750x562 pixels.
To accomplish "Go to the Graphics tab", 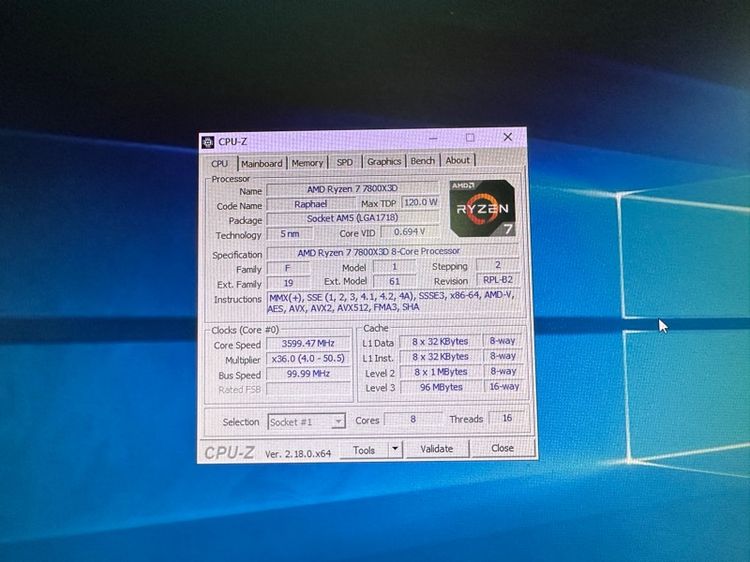I will pos(384,162).
